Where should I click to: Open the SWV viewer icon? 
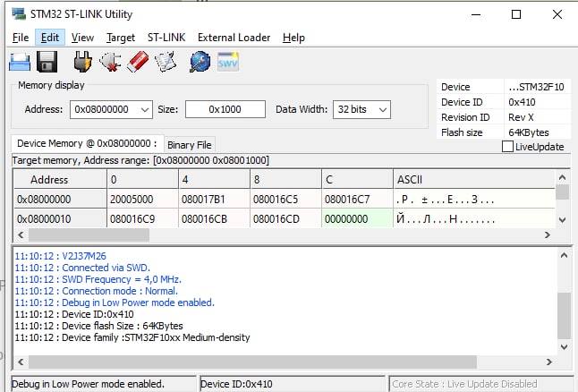(228, 62)
